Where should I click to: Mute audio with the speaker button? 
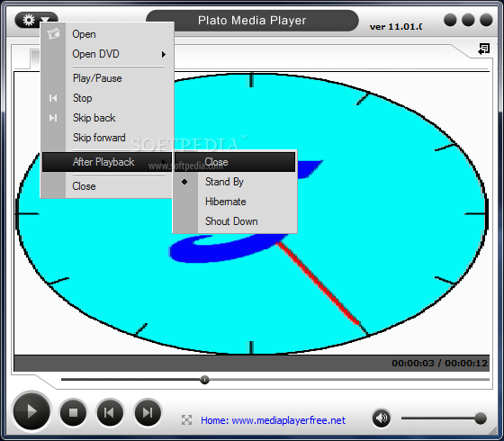pos(382,418)
